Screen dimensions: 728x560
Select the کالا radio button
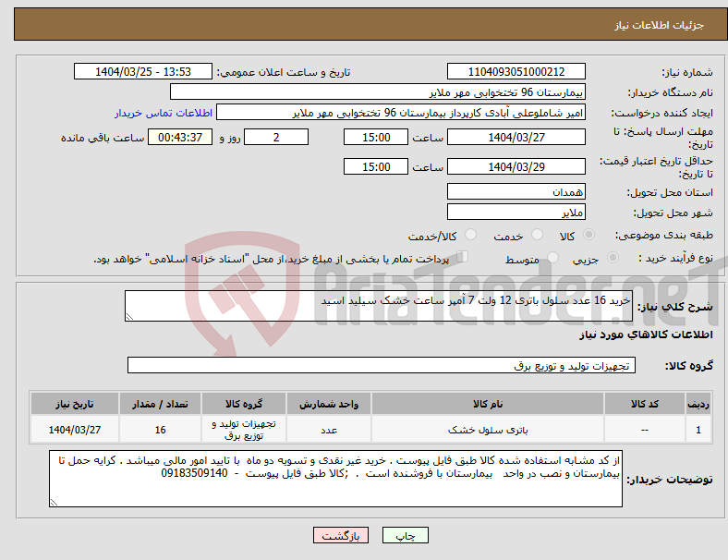[x=588, y=235]
